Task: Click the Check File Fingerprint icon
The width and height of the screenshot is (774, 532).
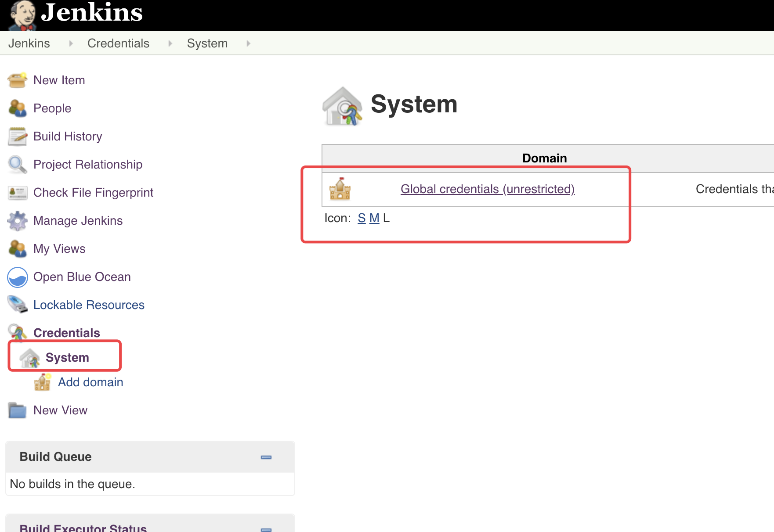Action: tap(18, 193)
